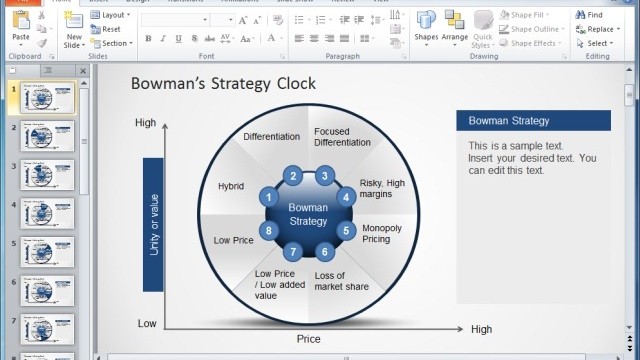Click the Font Color icon

point(271,39)
